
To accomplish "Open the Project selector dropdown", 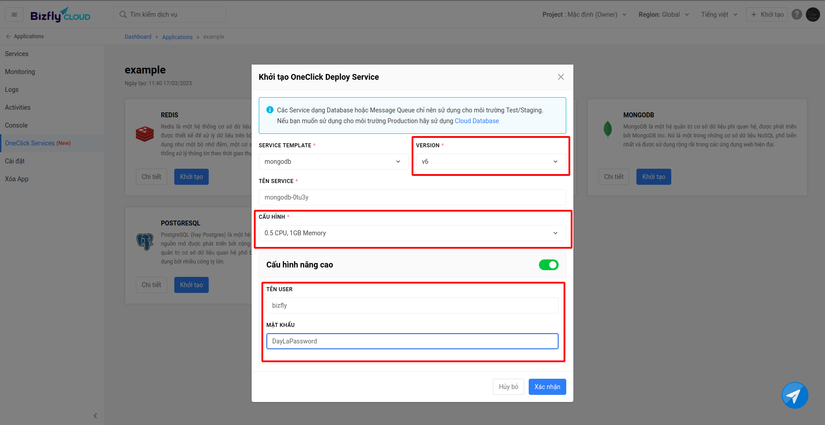I will point(585,15).
